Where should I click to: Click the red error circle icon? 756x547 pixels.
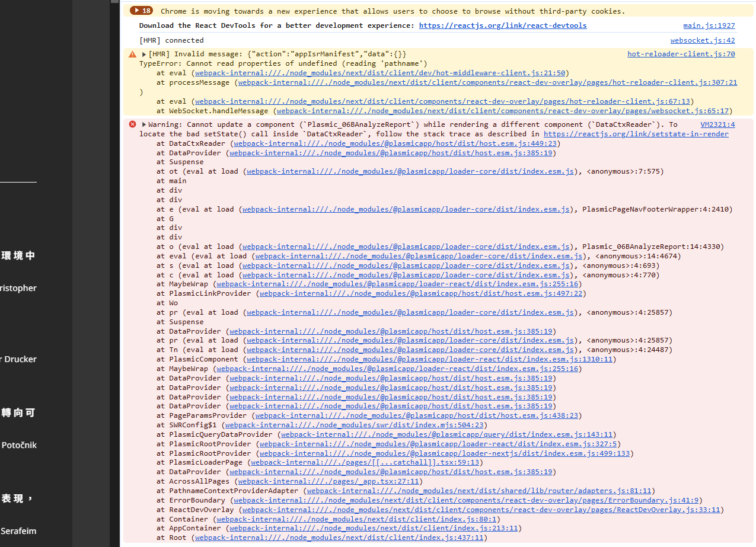point(132,124)
